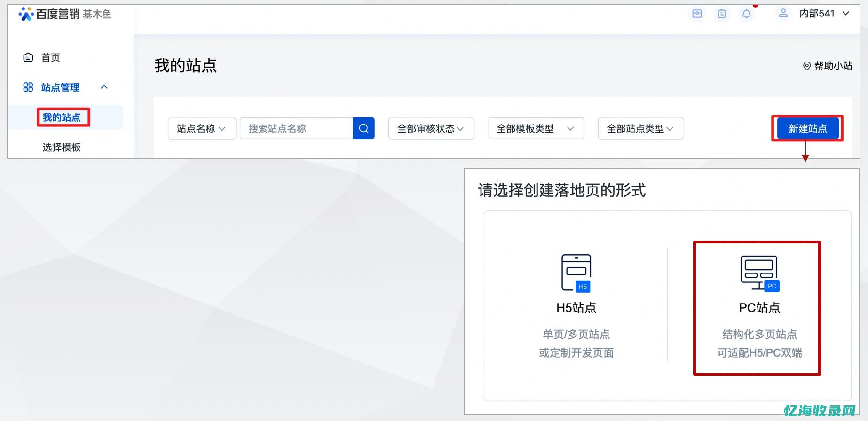Click the 请选择创建落地页的形式 dialog title
868x421 pixels.
pos(562,190)
